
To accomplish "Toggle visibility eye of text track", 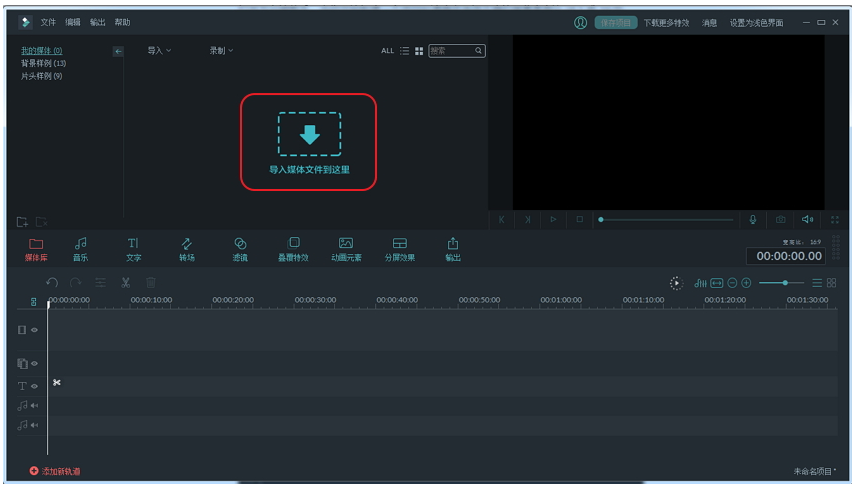I will point(34,386).
